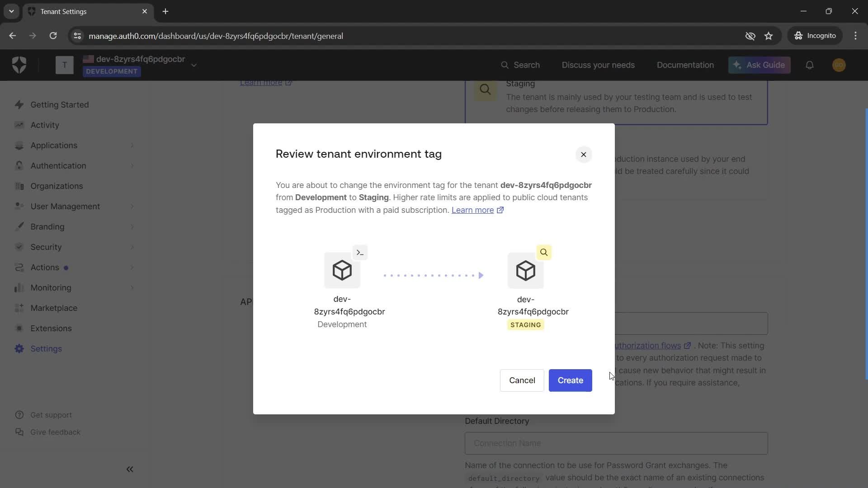Click the Incognito indicator
This screenshot has width=868, height=488.
coord(815,36)
